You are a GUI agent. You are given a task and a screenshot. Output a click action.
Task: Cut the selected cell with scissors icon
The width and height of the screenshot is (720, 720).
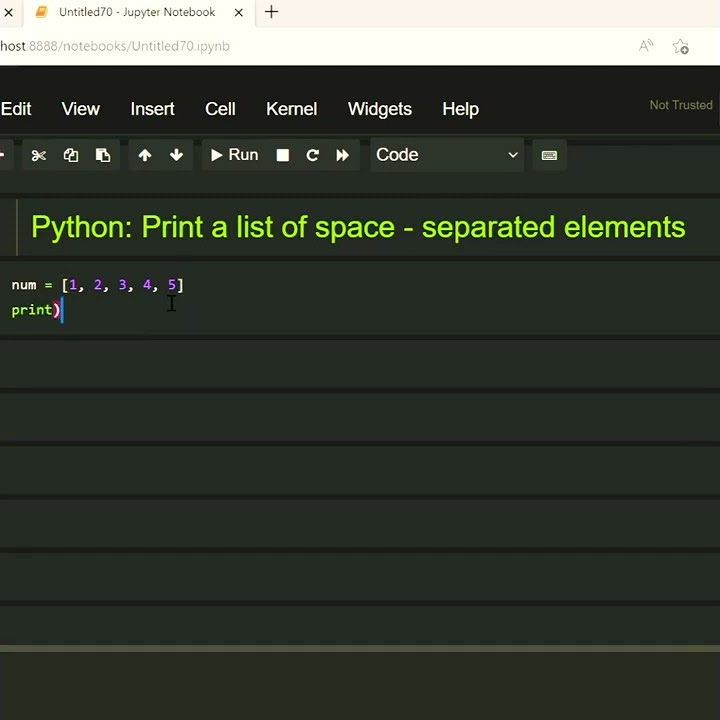click(39, 156)
